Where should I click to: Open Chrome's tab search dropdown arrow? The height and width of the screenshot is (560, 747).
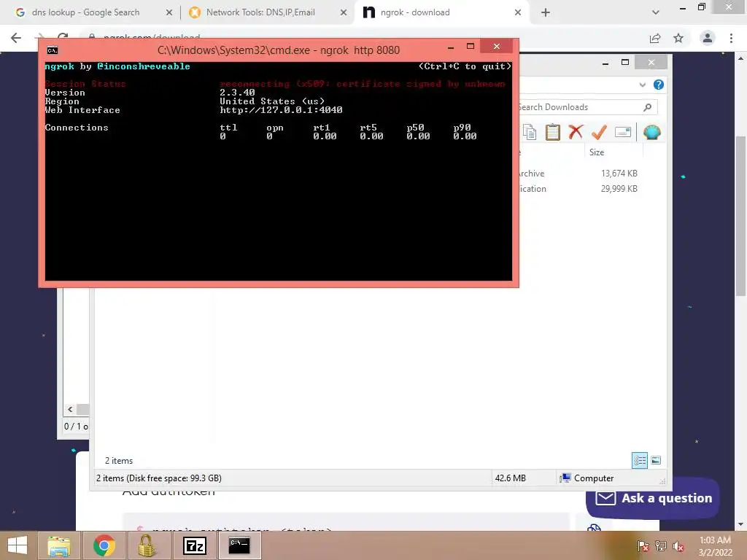point(656,12)
